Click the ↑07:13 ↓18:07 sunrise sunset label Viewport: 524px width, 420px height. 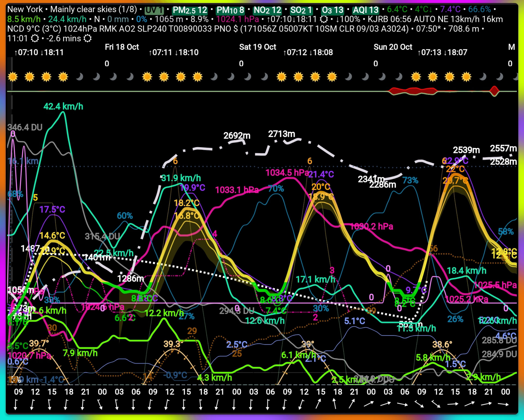442,52
